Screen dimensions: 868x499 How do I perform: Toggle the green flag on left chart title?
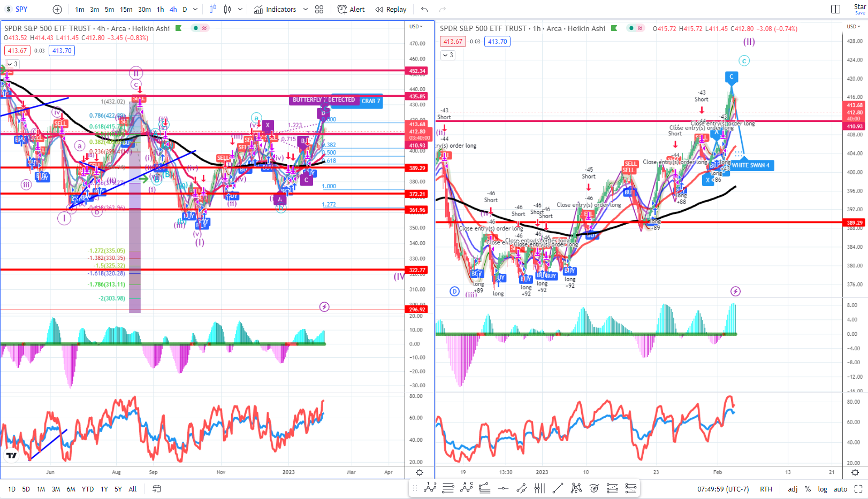[x=179, y=28]
